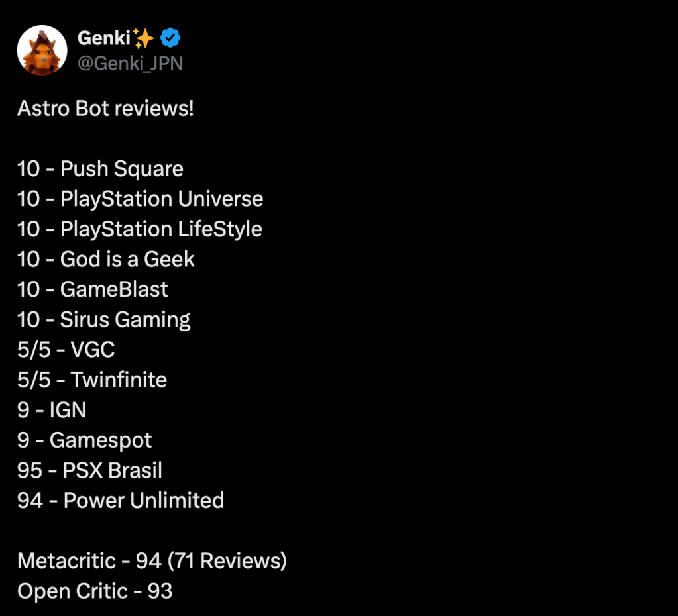678x616 pixels.
Task: Select the PlayStation Universe review line
Action: pyautogui.click(x=140, y=199)
